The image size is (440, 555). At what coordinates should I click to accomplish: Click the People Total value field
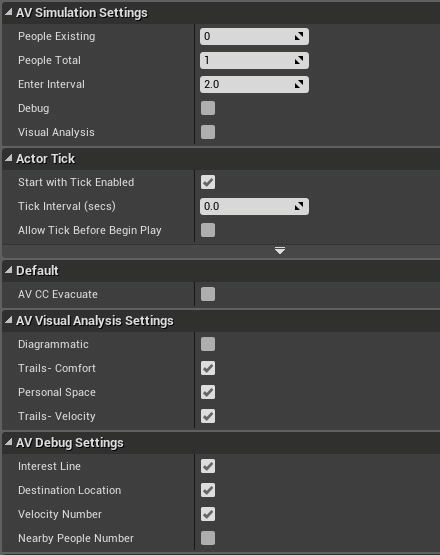(x=254, y=60)
